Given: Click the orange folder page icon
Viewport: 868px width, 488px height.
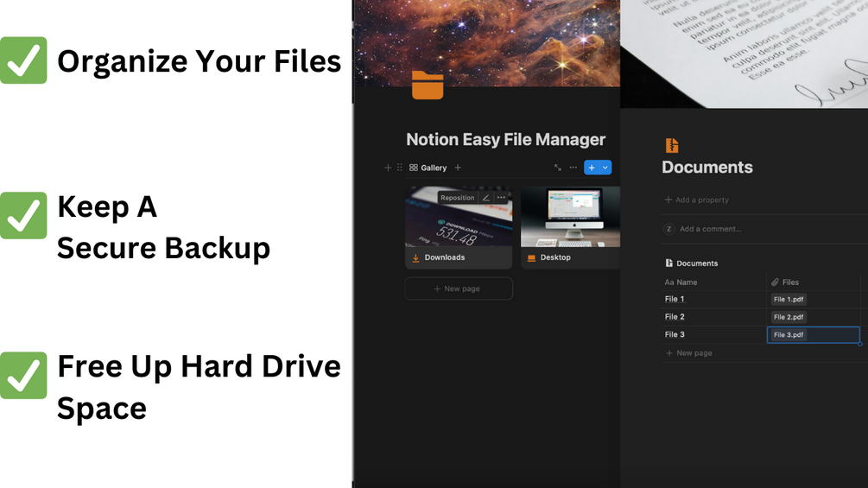Looking at the screenshot, I should point(428,86).
